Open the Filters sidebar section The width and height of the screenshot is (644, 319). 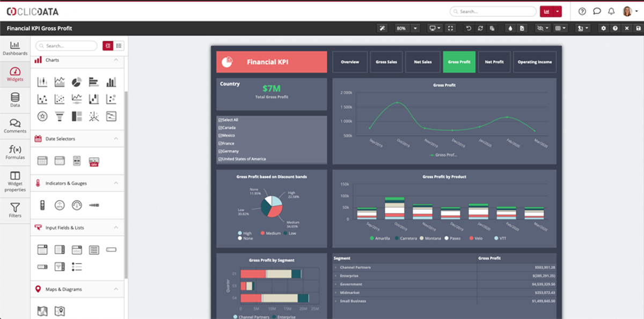14,210
